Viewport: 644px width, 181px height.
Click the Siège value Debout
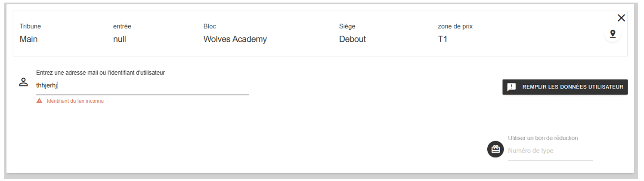[352, 39]
